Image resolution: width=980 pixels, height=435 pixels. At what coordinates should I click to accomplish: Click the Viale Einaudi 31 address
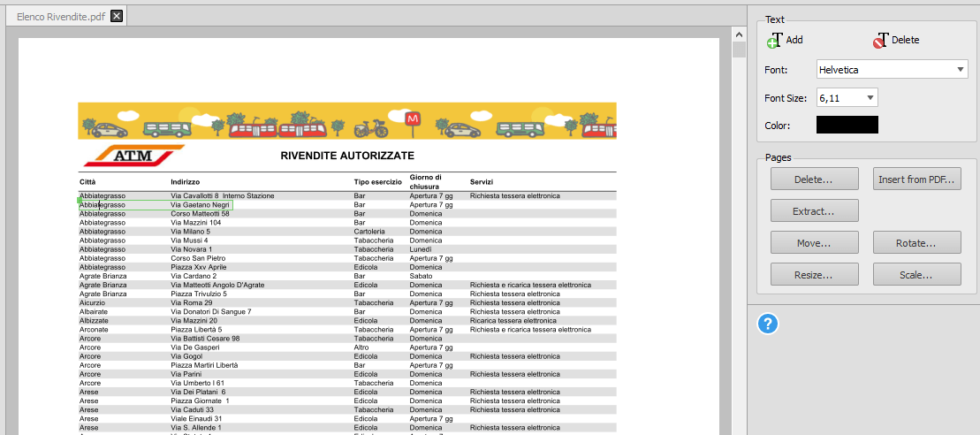(x=195, y=418)
